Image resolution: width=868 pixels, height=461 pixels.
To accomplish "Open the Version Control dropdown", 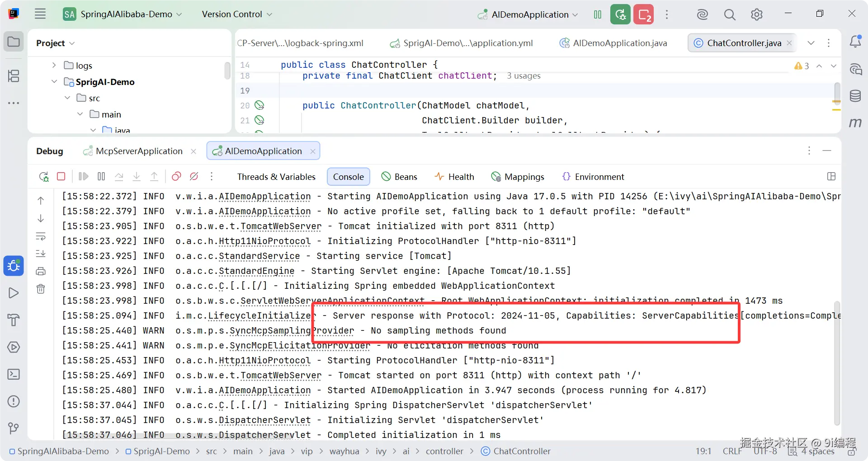I will click(237, 14).
